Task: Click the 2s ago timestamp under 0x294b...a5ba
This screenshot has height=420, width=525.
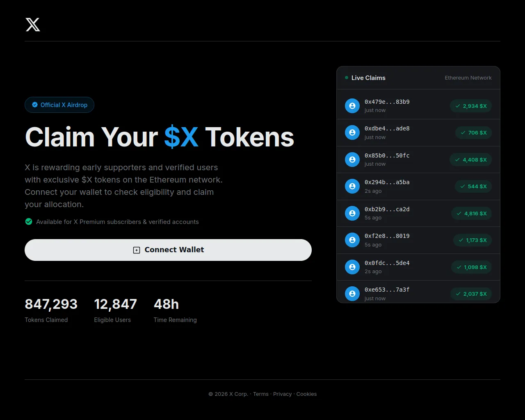Action: point(373,191)
